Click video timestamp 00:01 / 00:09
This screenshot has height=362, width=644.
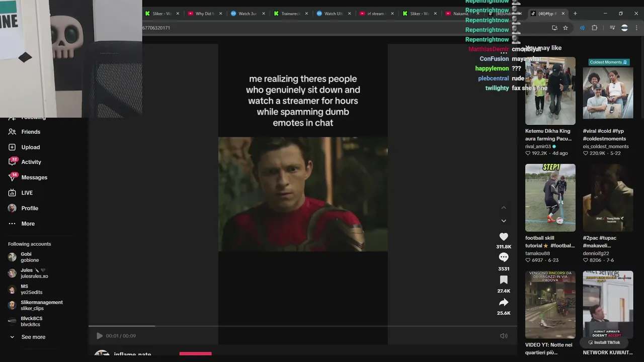pos(121,336)
